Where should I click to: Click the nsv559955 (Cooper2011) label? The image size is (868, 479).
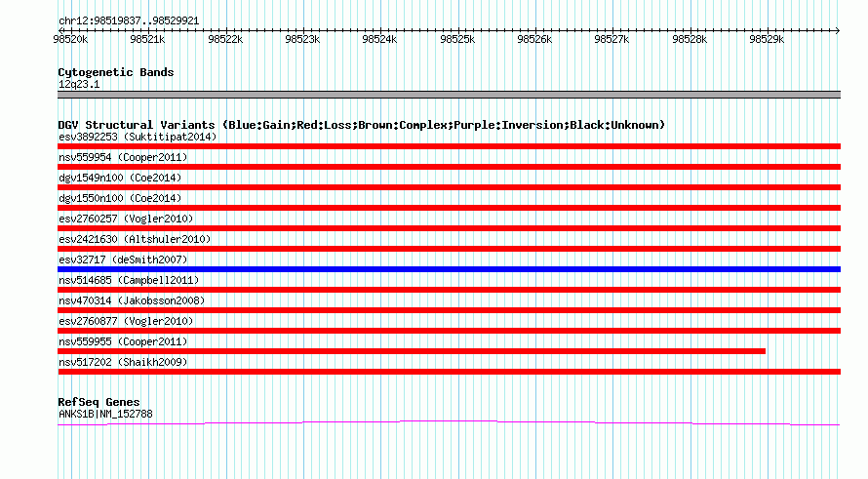[x=123, y=341]
